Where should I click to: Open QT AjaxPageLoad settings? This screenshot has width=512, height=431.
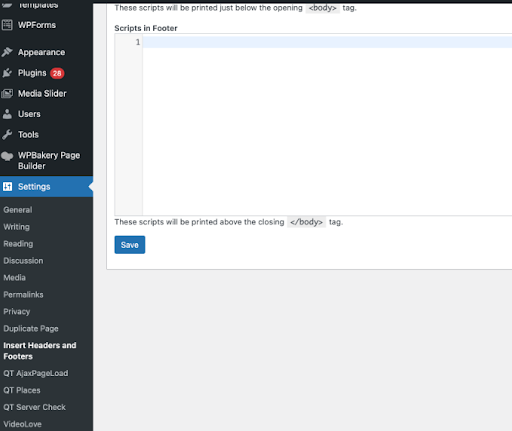click(x=36, y=373)
